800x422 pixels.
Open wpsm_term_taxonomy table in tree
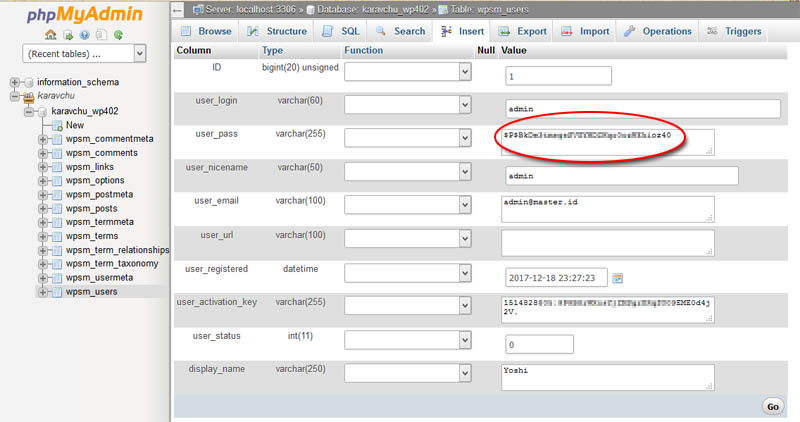click(x=112, y=264)
